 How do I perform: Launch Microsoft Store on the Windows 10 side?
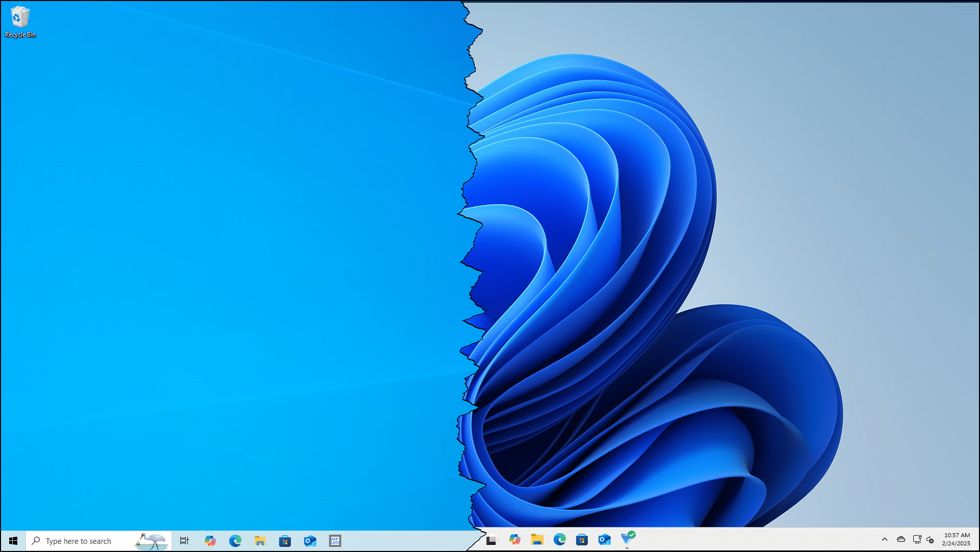(285, 540)
